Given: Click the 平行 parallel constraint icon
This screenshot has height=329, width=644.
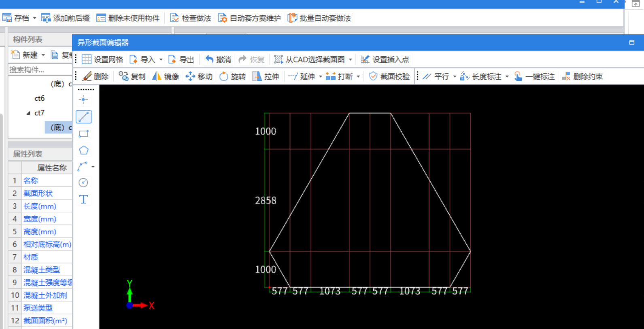Looking at the screenshot, I should [x=427, y=76].
